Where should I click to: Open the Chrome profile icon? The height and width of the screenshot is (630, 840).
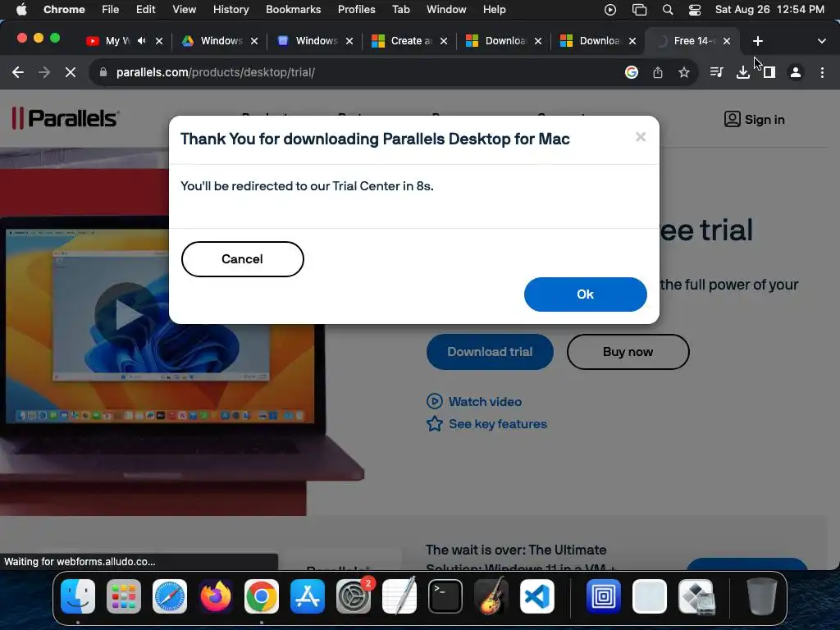796,72
